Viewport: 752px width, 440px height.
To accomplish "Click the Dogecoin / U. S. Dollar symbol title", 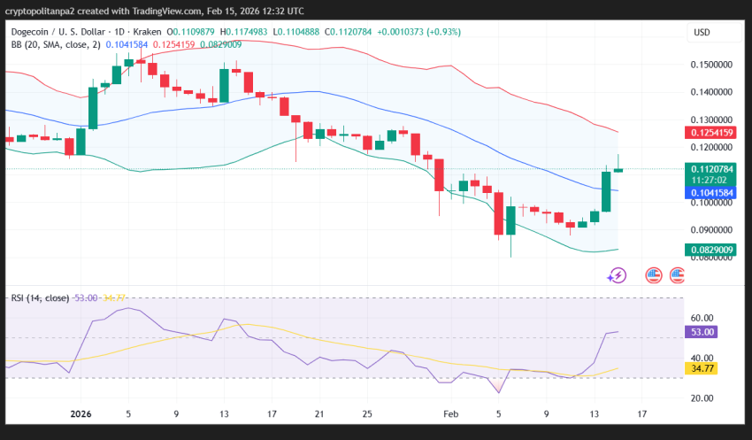I will click(60, 33).
